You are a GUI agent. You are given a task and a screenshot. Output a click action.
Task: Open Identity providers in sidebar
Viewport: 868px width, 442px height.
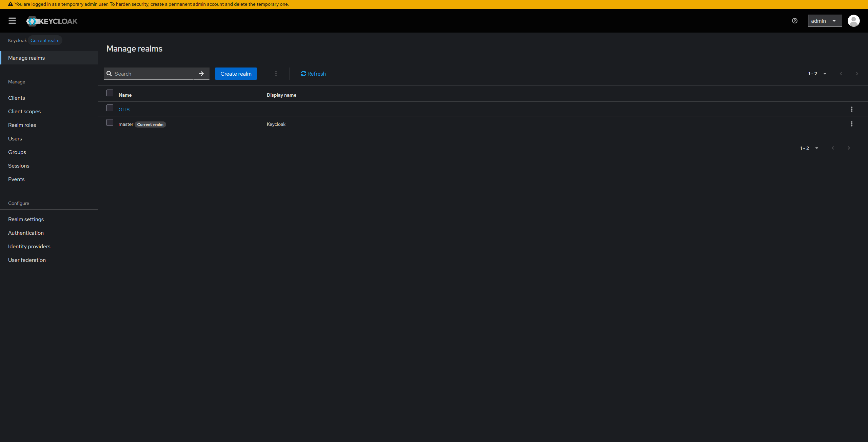coord(49,246)
